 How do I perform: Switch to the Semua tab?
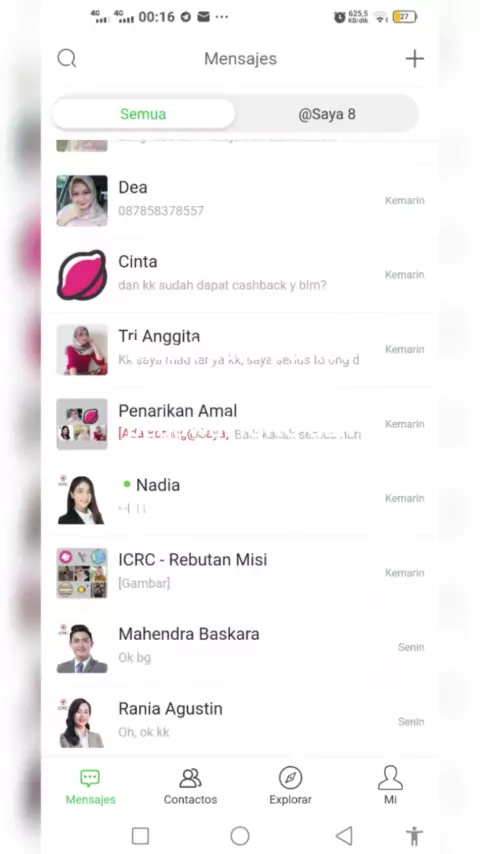coord(143,114)
